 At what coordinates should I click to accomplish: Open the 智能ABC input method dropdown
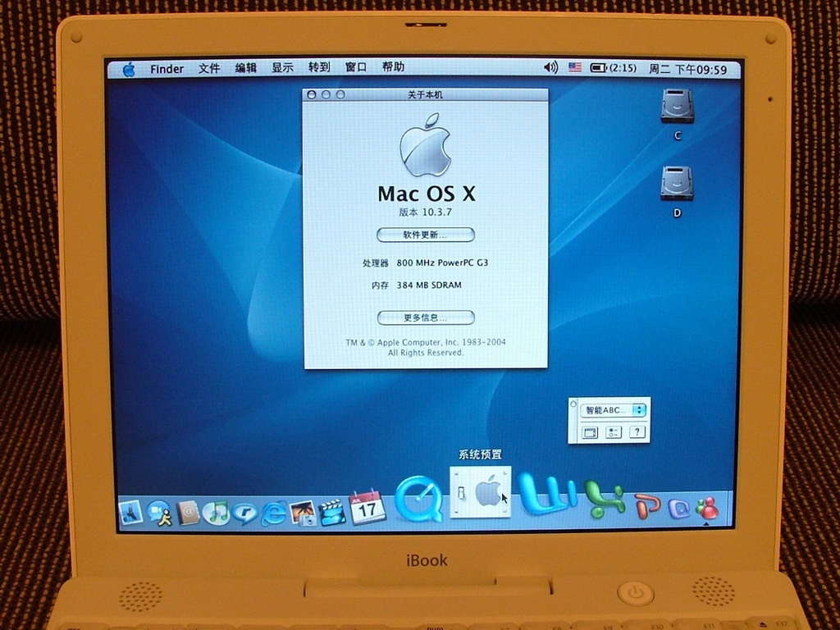(x=614, y=410)
